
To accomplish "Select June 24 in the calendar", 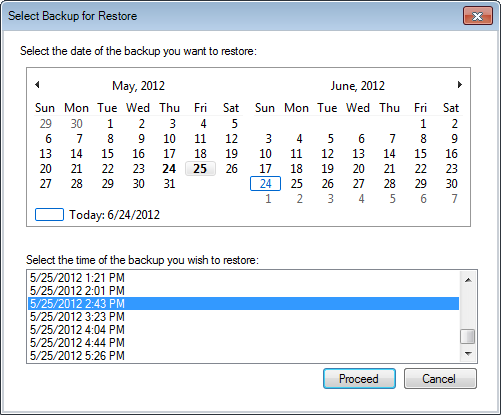I will pyautogui.click(x=265, y=184).
